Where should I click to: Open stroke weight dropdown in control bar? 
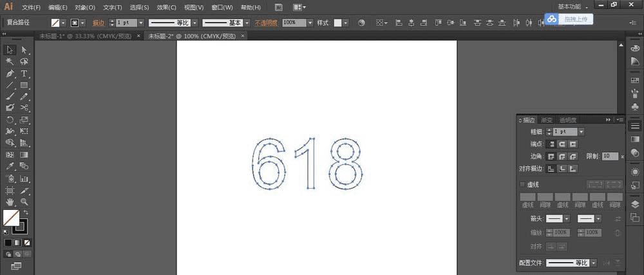pyautogui.click(x=141, y=23)
